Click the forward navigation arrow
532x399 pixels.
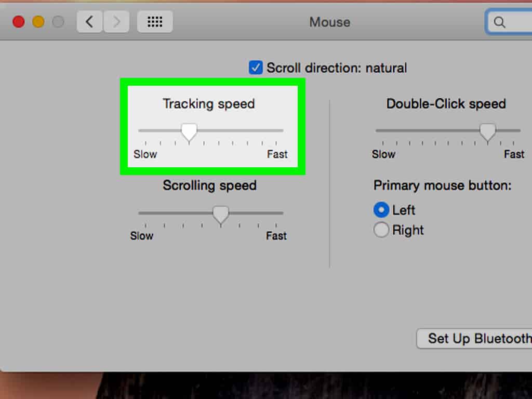click(116, 22)
